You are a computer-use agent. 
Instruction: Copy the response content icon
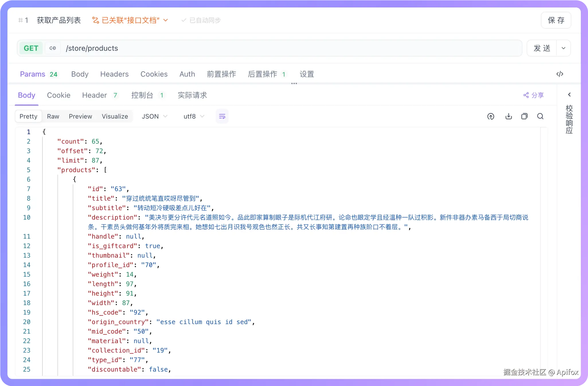click(524, 116)
